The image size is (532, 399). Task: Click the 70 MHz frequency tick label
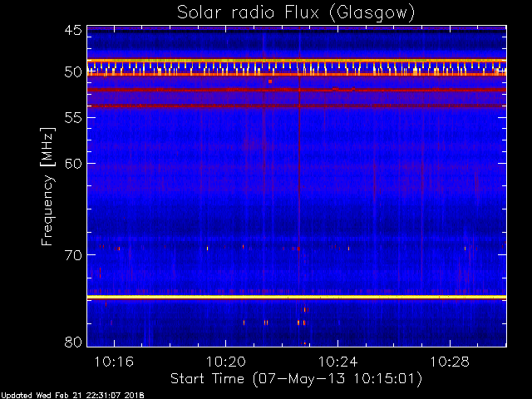click(72, 254)
